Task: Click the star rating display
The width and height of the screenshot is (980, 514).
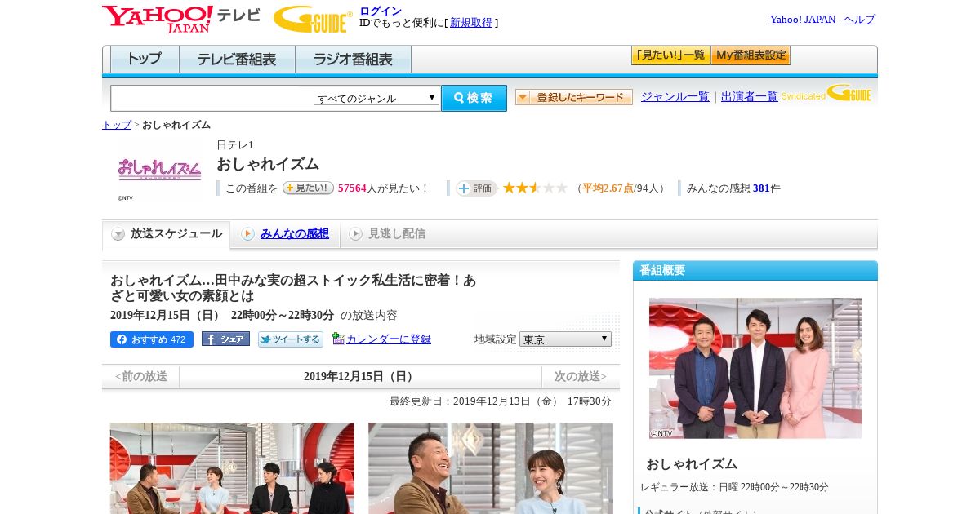Action: (x=535, y=188)
